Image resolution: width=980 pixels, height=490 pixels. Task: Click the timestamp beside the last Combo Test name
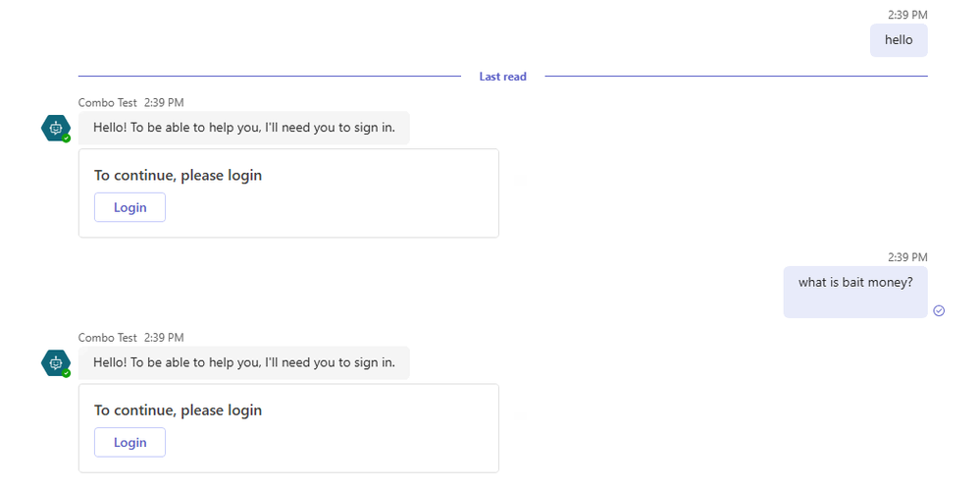click(x=164, y=338)
